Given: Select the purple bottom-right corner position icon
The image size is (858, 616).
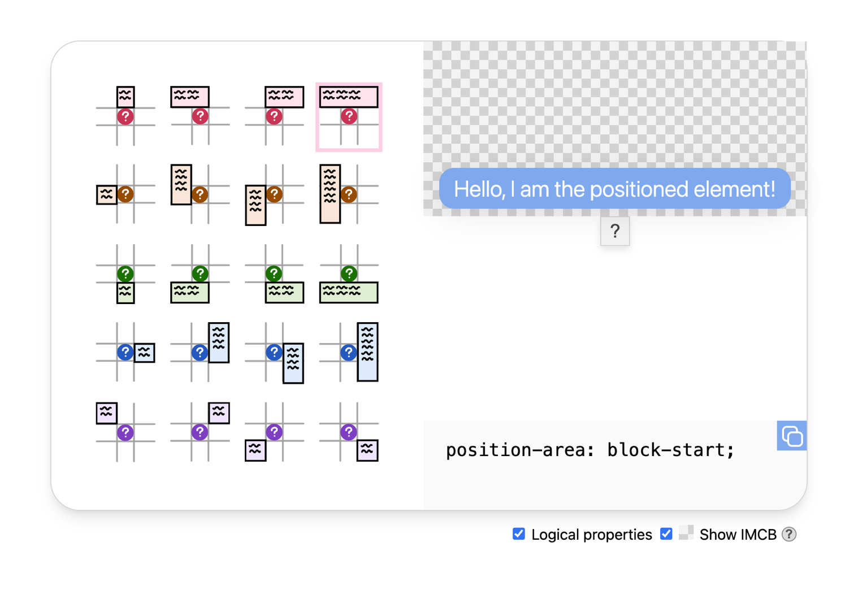Looking at the screenshot, I should tap(349, 432).
